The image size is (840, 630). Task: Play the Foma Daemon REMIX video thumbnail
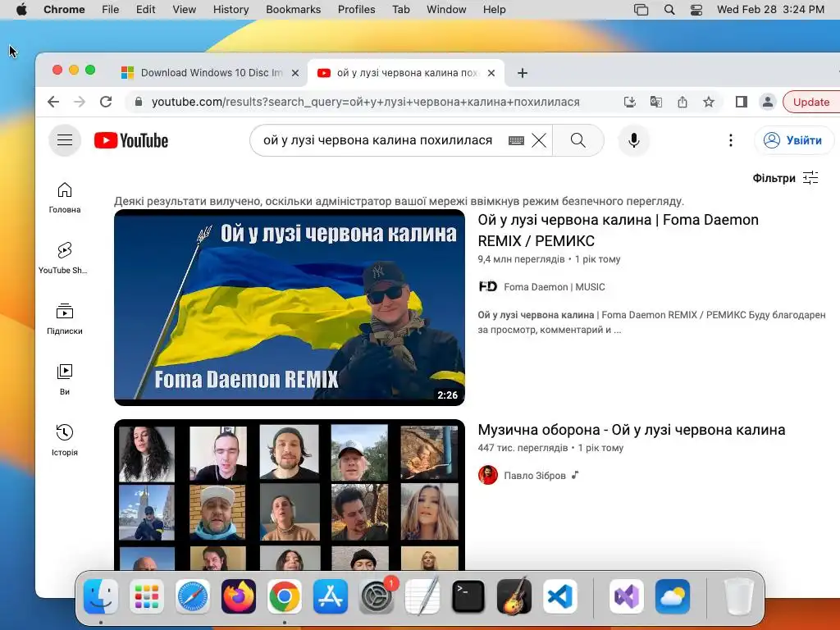290,307
